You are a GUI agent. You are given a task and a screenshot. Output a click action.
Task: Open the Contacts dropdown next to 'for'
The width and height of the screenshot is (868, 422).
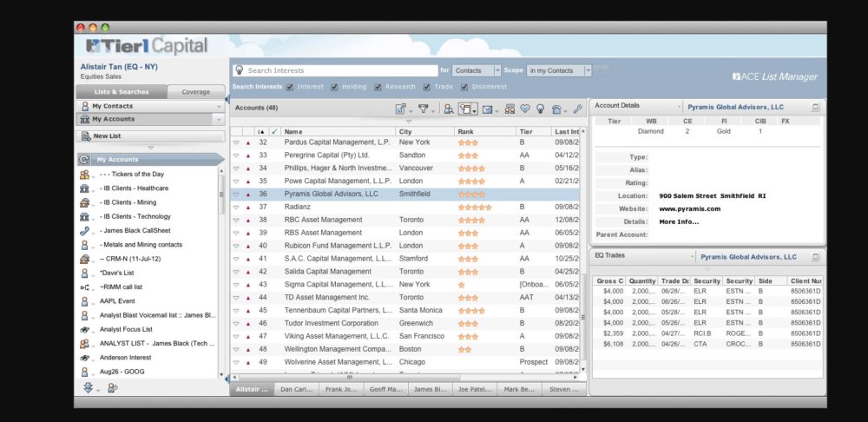click(477, 70)
